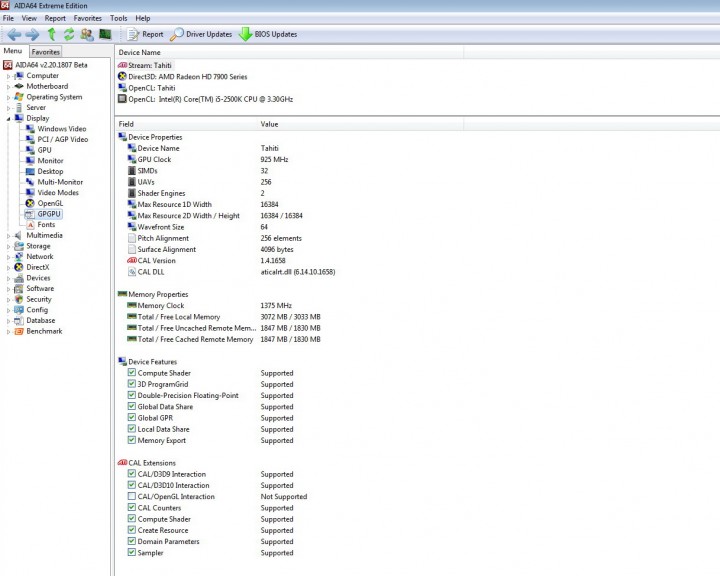
Task: Expand the Storage tree node
Action: [x=8, y=246]
